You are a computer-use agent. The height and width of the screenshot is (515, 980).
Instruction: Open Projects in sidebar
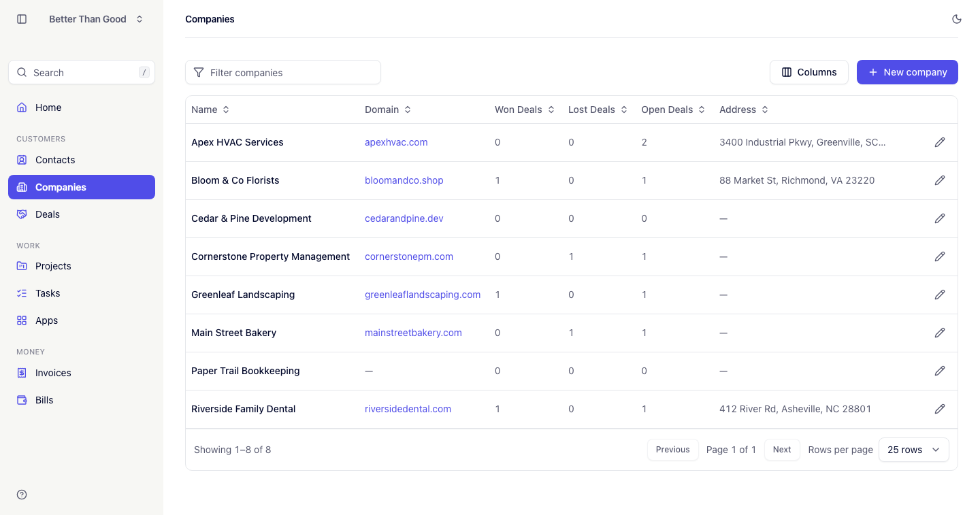(x=82, y=266)
